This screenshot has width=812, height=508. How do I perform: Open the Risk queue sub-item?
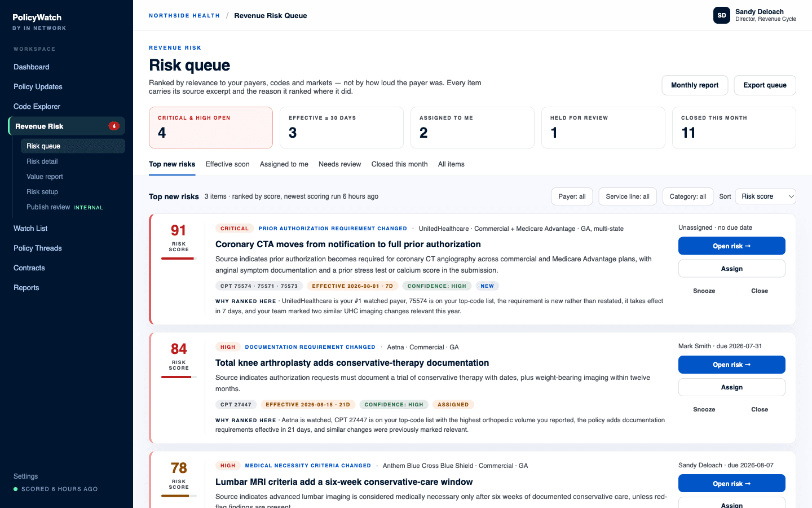pyautogui.click(x=73, y=146)
